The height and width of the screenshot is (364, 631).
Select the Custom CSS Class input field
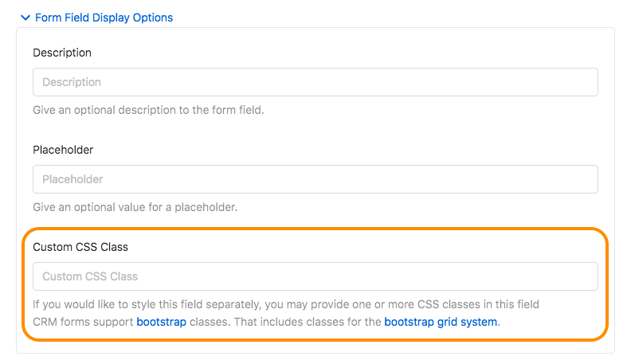[x=315, y=276]
